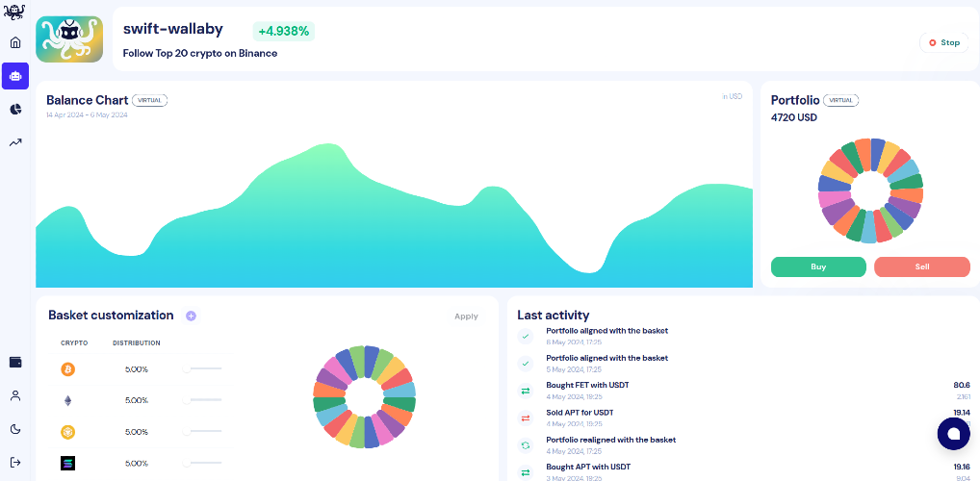
Task: Click Ethereum's 5.00% distribution value
Action: 137,400
